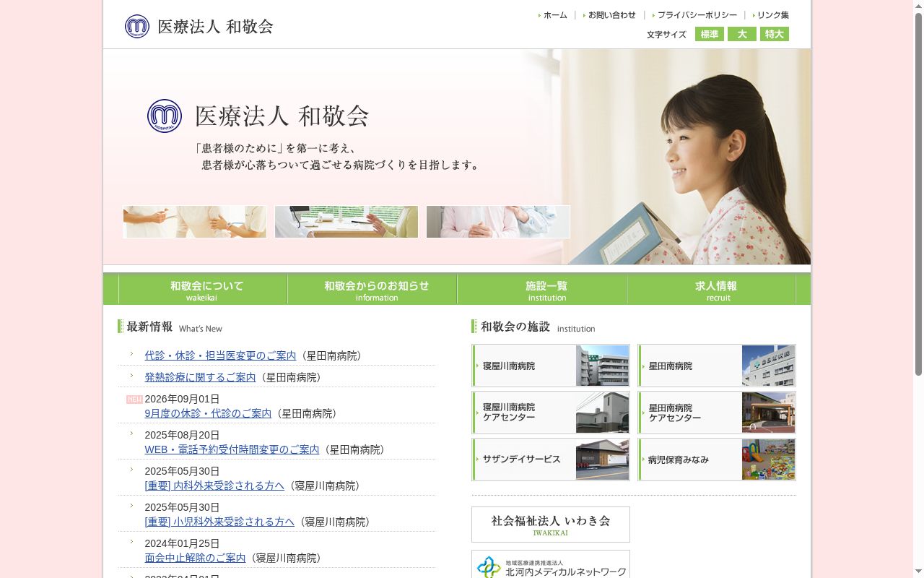The width and height of the screenshot is (924, 578).
Task: Click the scrollbar down arrow
Action: pyautogui.click(x=918, y=572)
